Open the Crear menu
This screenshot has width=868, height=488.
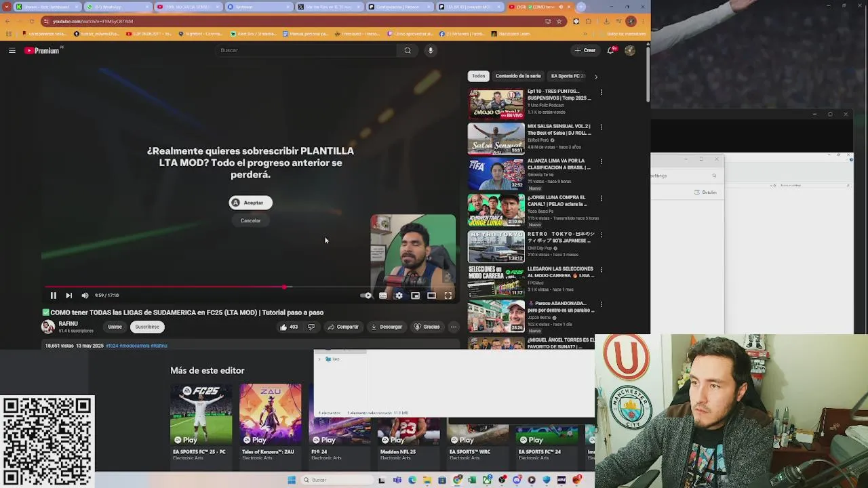click(x=585, y=50)
